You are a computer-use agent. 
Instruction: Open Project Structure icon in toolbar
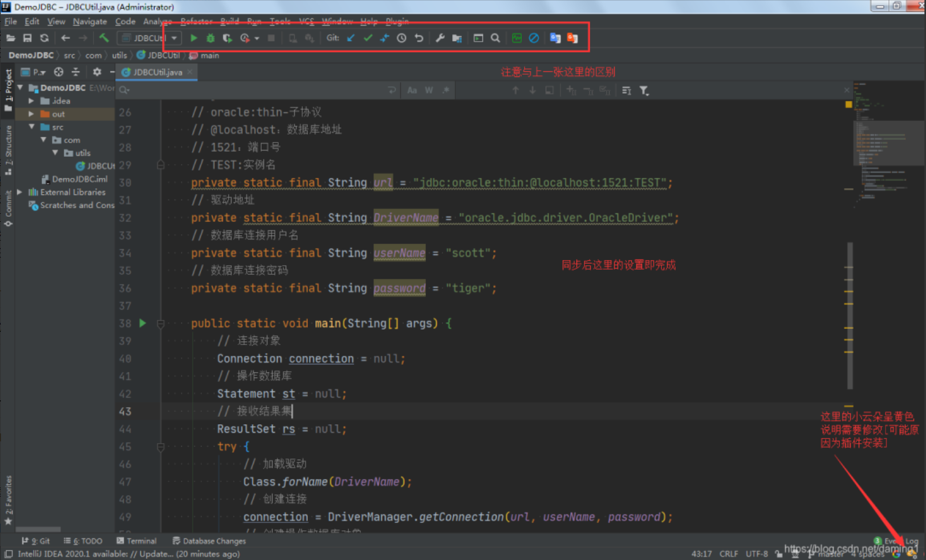coord(457,38)
